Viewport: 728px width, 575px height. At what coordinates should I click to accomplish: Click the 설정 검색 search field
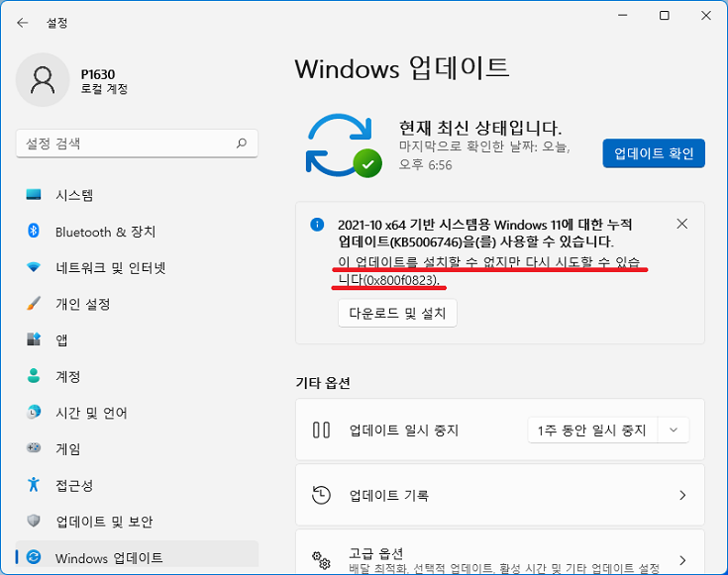(137, 144)
